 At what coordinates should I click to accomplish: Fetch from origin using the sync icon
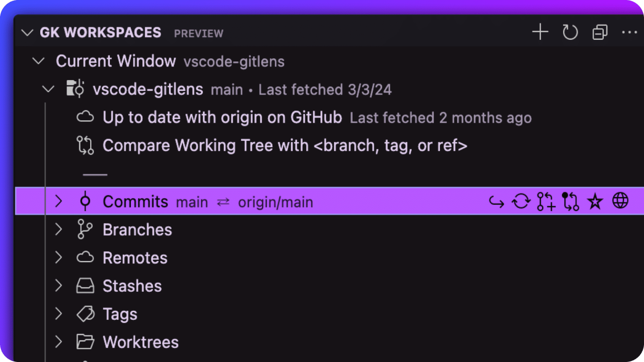coord(521,201)
